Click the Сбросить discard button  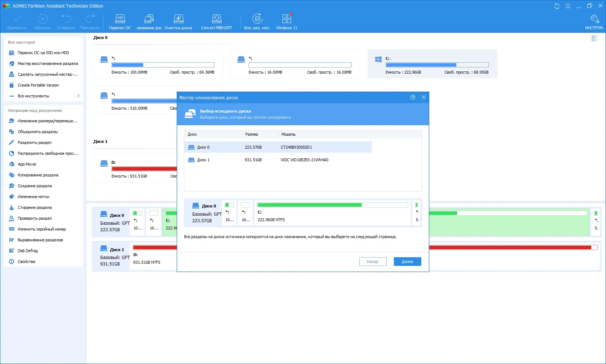coord(42,22)
